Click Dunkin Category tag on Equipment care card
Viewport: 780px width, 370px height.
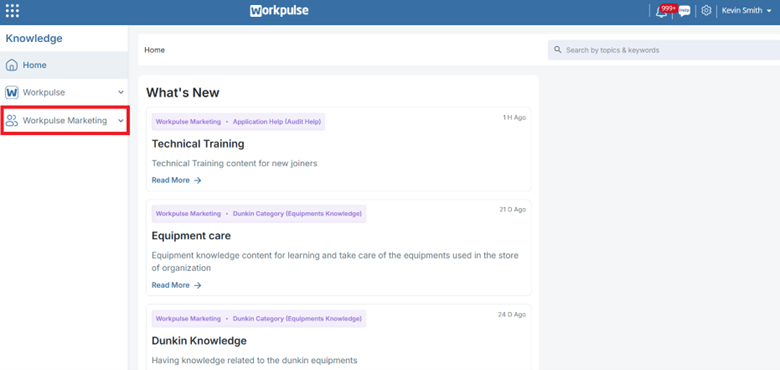point(297,214)
